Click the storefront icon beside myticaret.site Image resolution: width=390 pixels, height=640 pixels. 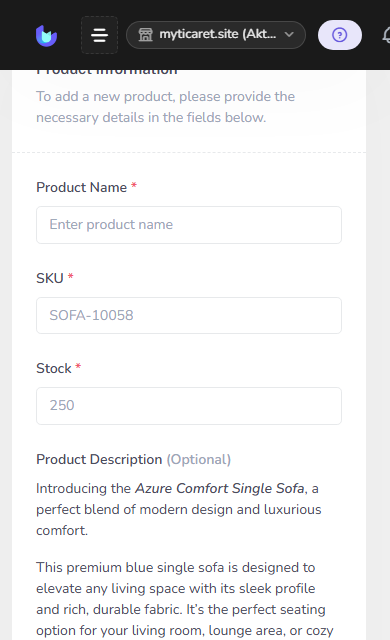click(x=145, y=35)
